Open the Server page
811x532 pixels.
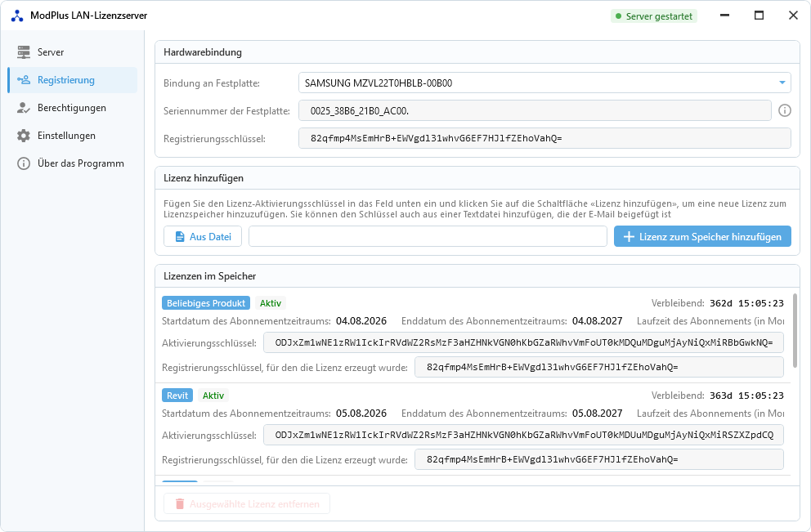(x=73, y=52)
